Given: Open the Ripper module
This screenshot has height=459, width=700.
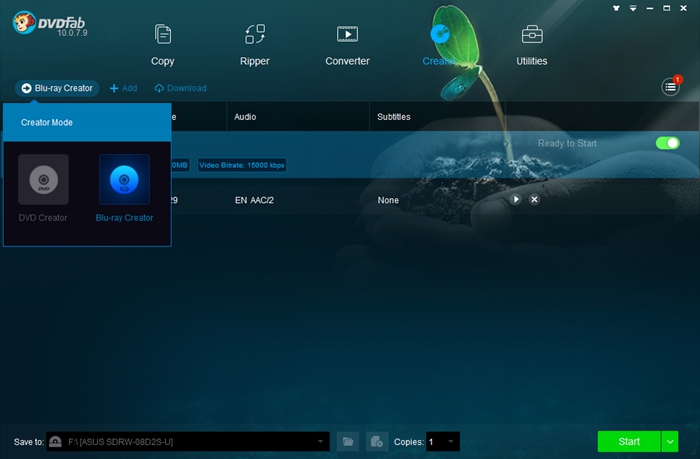Looking at the screenshot, I should pos(254,45).
